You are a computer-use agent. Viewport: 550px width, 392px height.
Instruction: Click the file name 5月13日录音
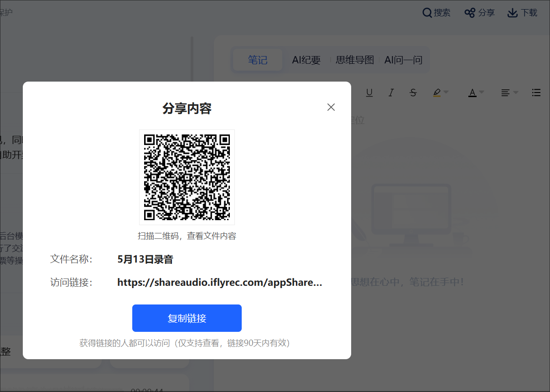[145, 259]
